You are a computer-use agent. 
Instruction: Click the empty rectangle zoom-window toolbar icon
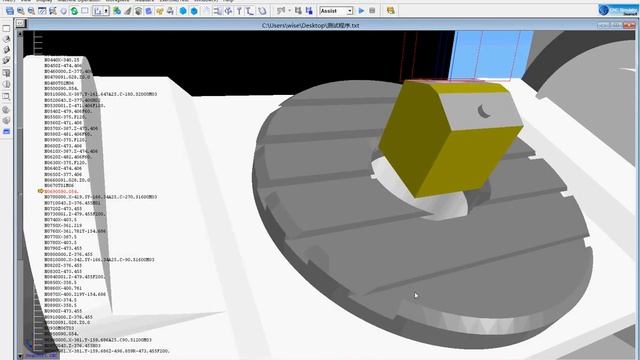[85, 11]
